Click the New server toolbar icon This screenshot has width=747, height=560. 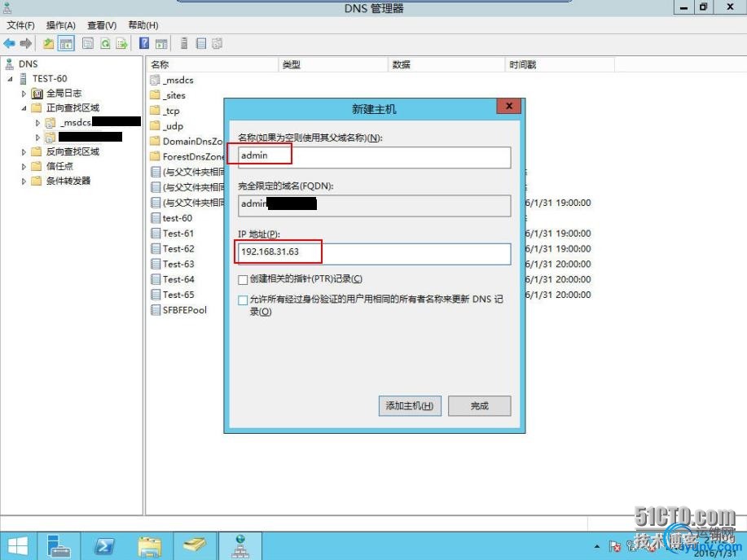[184, 43]
